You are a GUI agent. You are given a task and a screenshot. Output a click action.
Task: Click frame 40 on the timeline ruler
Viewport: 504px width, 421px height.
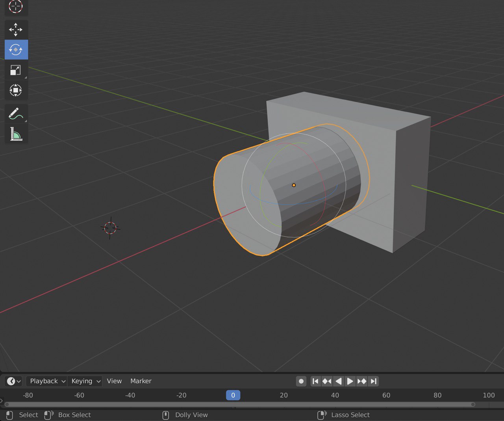point(335,395)
